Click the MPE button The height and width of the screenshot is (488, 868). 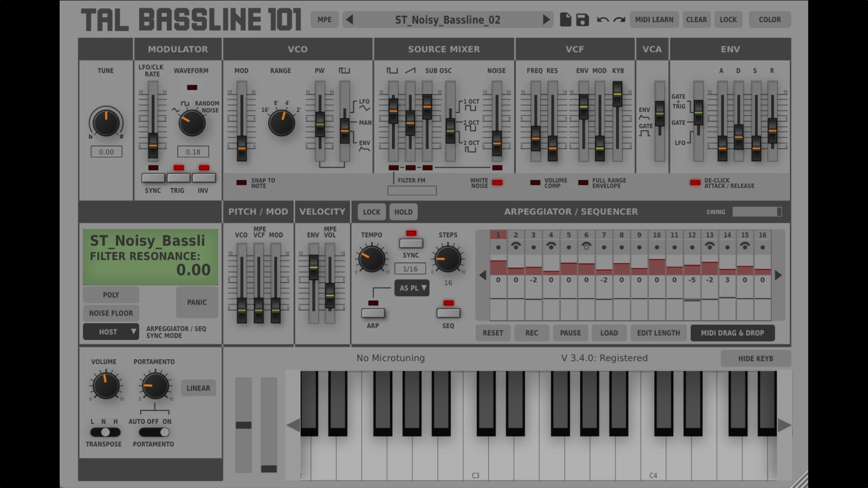coord(325,20)
